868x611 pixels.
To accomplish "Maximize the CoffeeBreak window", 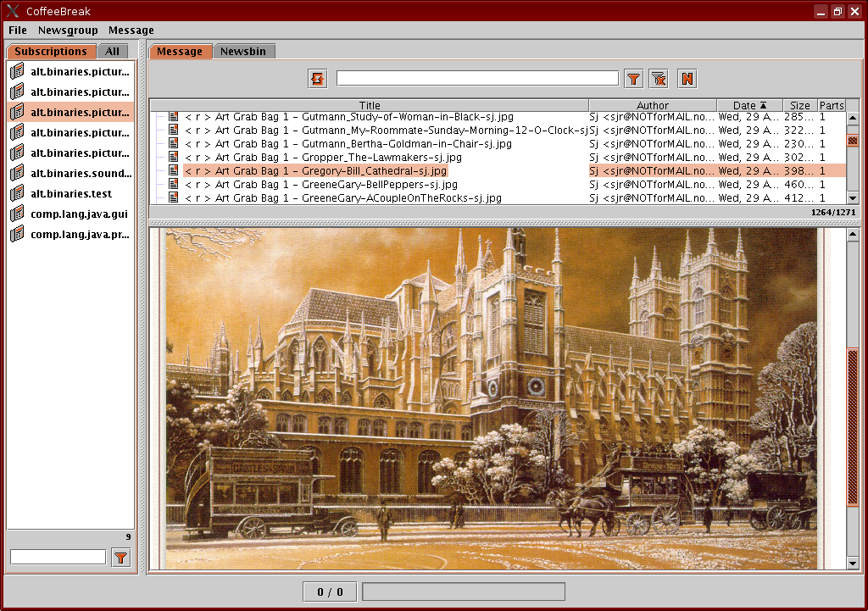I will [x=837, y=11].
